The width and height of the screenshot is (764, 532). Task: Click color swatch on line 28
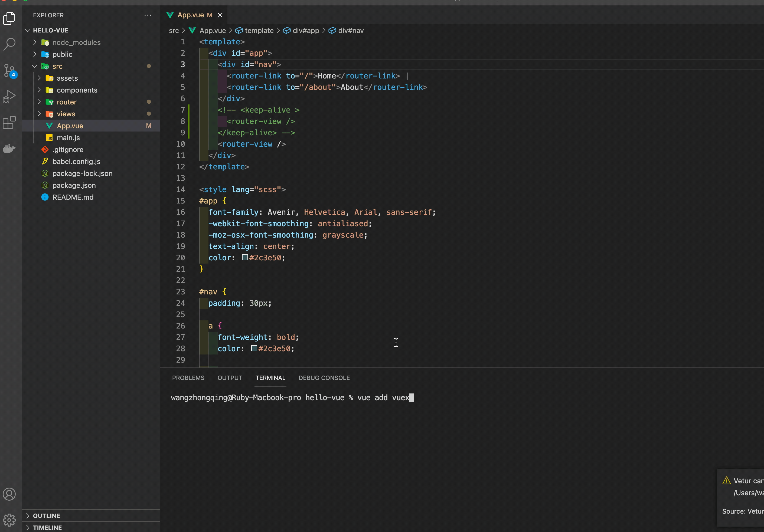(x=254, y=348)
